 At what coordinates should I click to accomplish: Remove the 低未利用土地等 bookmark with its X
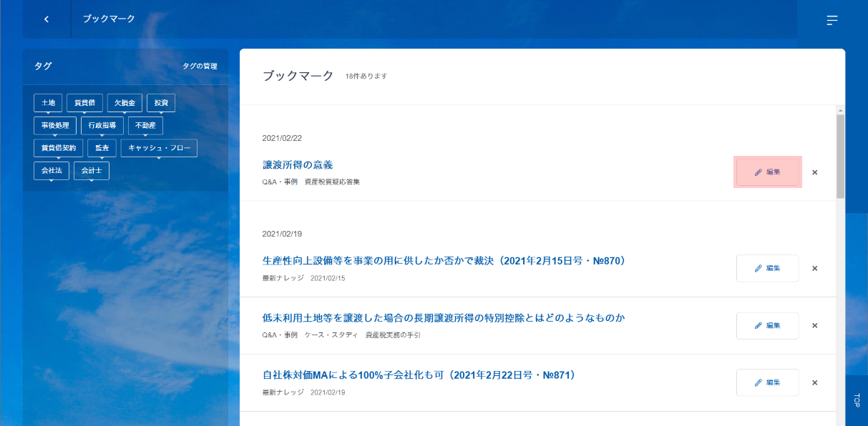pos(814,326)
